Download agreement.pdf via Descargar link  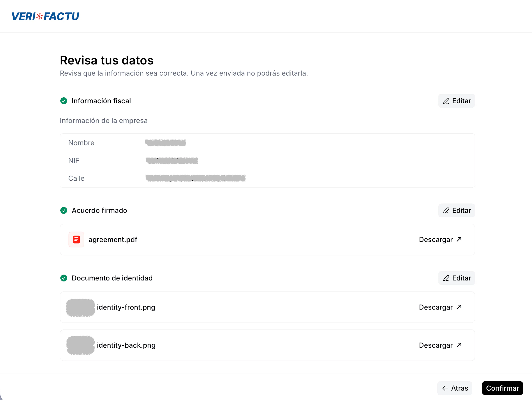(x=436, y=240)
